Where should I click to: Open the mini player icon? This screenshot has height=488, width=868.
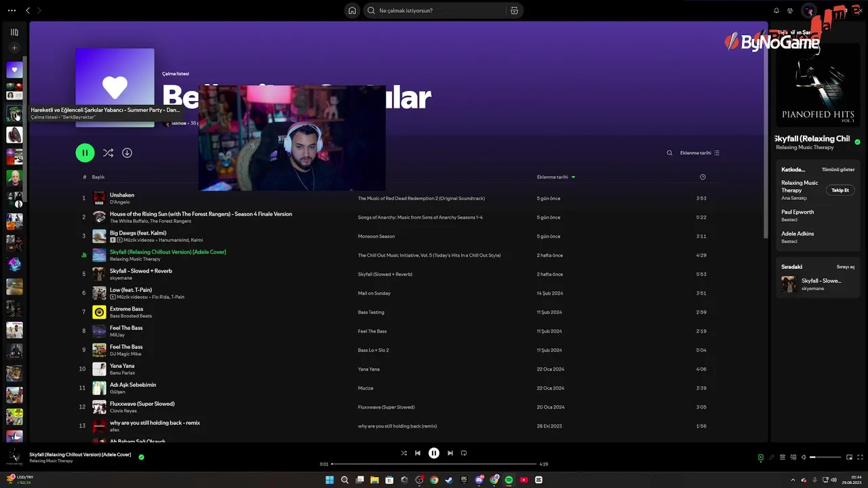pyautogui.click(x=849, y=457)
